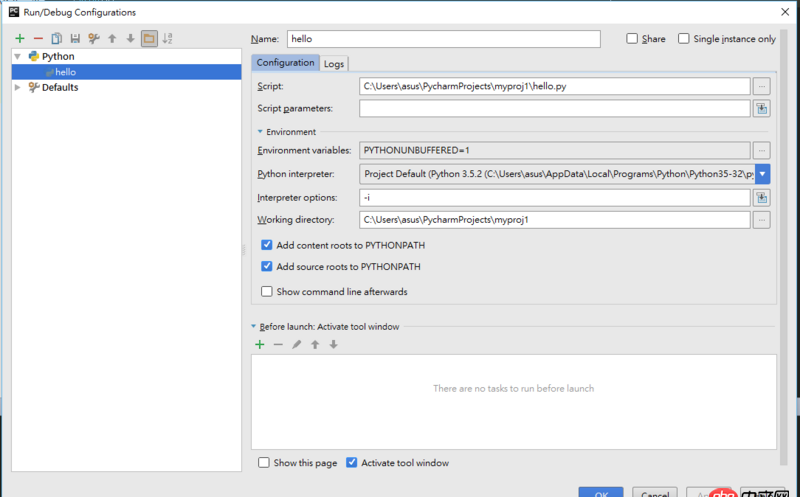The height and width of the screenshot is (497, 800).
Task: Uncheck Add content roots to PYTHONPATH
Action: 266,245
